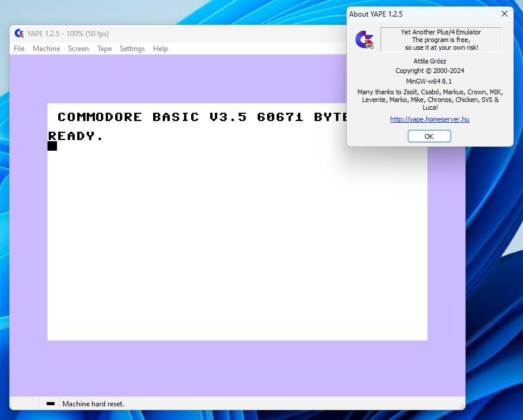The image size is (523, 420).
Task: Open the Settings menu
Action: click(132, 49)
